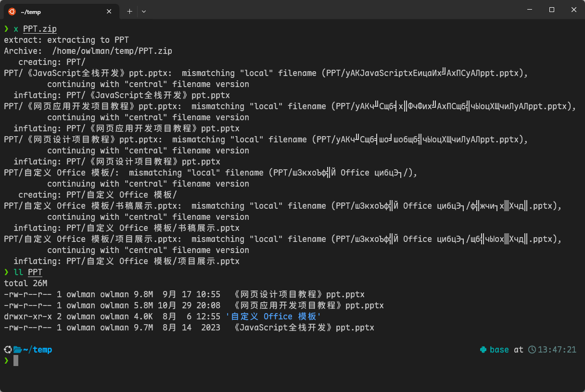Image resolution: width=585 pixels, height=392 pixels.
Task: Click the underlined PPT.zip argument in first command
Action: [40, 29]
